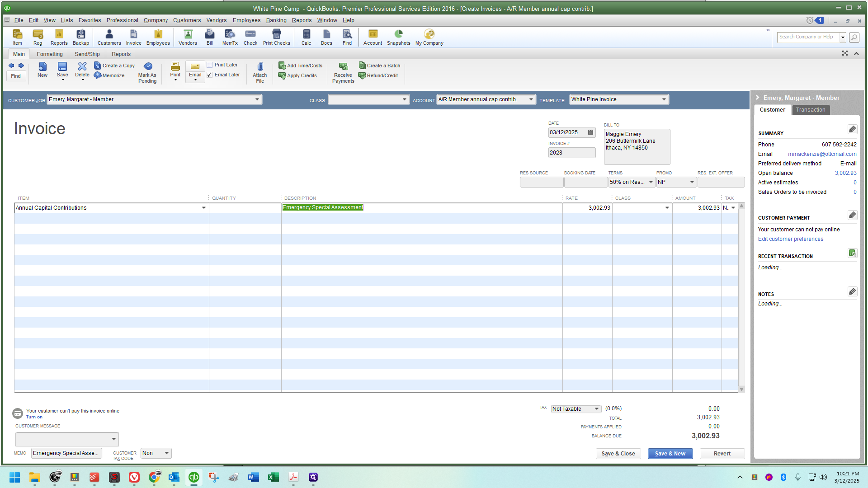Go to next invoice arrow

click(21, 66)
